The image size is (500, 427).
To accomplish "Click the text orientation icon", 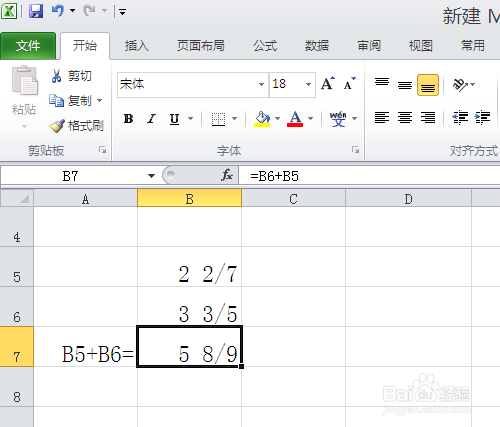I will [460, 85].
